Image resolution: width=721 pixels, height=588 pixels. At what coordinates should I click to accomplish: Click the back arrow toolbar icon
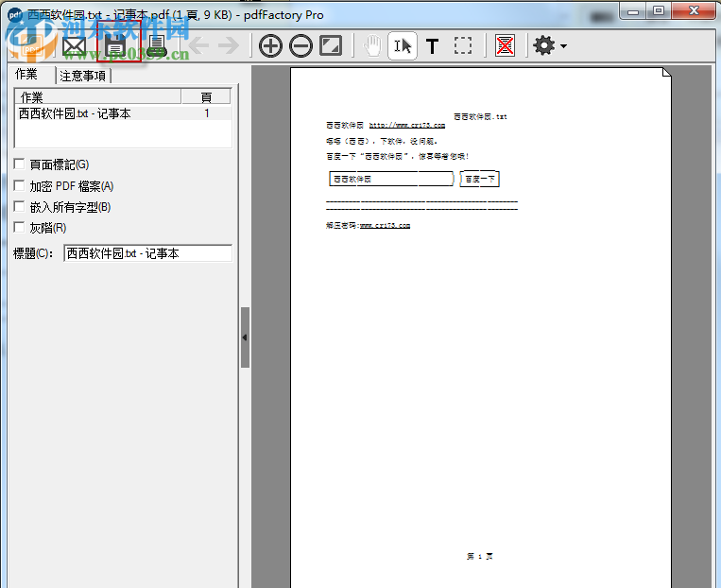[x=199, y=45]
